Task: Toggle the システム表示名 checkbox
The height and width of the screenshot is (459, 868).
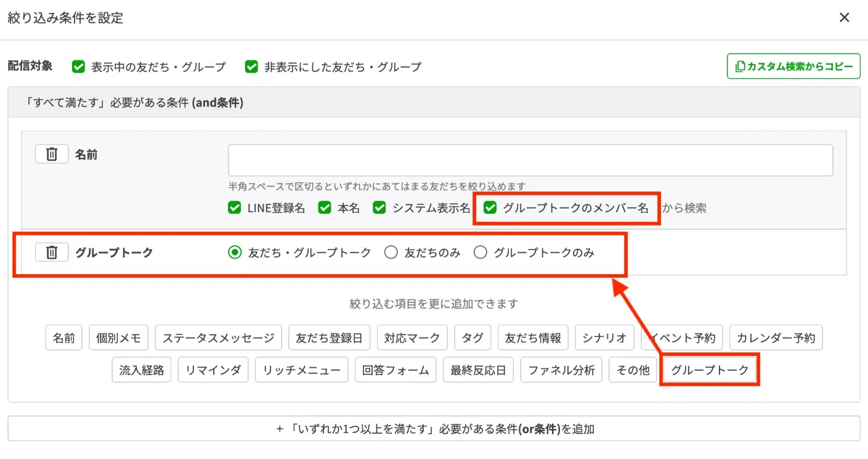Action: (379, 208)
